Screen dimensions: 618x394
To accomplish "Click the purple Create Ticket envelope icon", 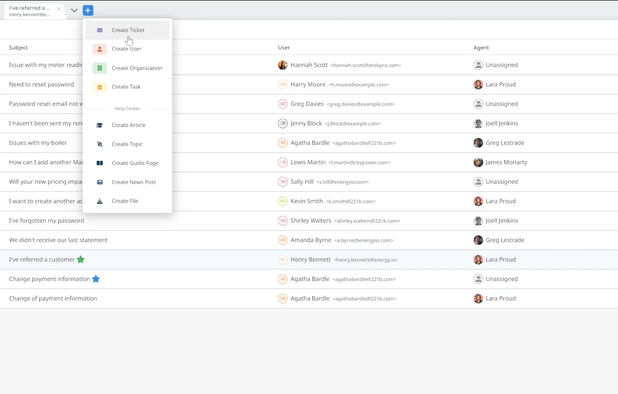I will 100,30.
